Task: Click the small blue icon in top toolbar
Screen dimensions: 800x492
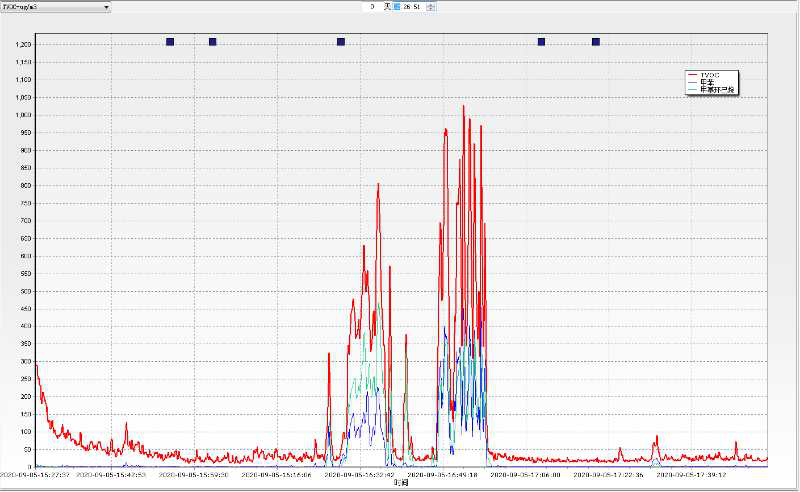Action: [x=397, y=7]
